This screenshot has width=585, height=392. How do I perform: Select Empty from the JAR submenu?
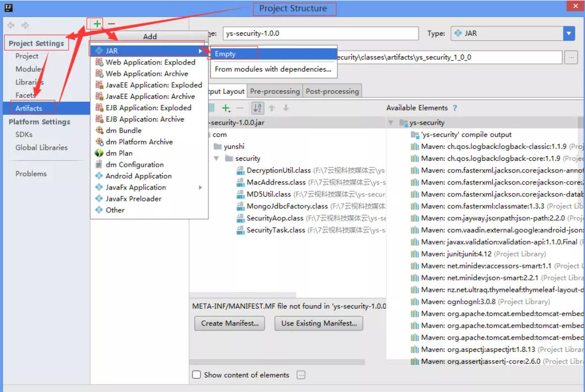[225, 54]
